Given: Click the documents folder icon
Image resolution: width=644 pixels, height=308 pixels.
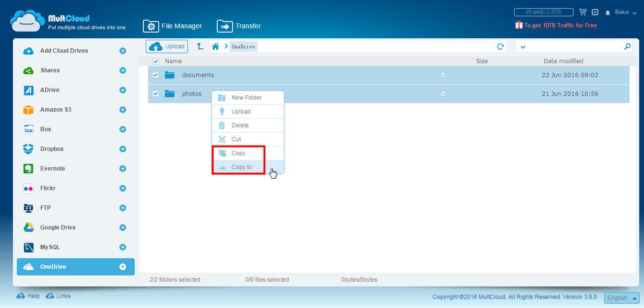Looking at the screenshot, I should [170, 75].
